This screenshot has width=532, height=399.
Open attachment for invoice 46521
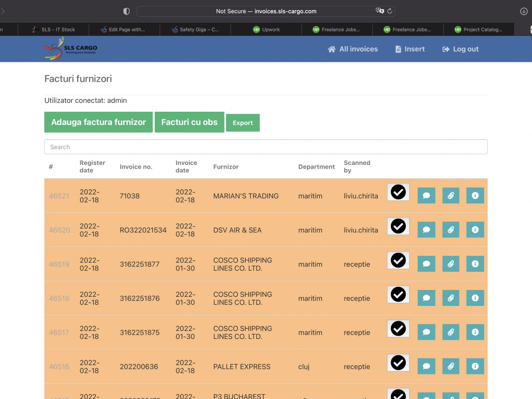[x=451, y=195]
